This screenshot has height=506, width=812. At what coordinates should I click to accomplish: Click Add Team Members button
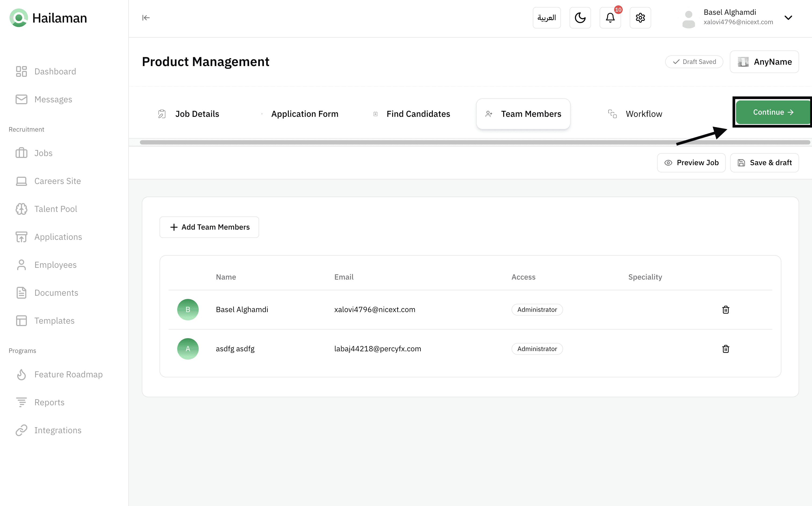[209, 227]
